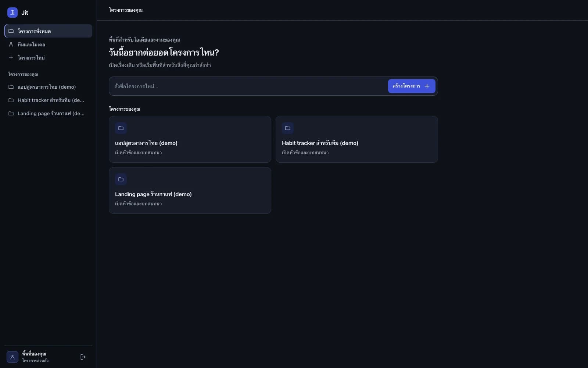Image resolution: width=588 pixels, height=368 pixels.
Task: Open the Landing page ร้านกาแฟ (demo) card title
Action: (153, 194)
